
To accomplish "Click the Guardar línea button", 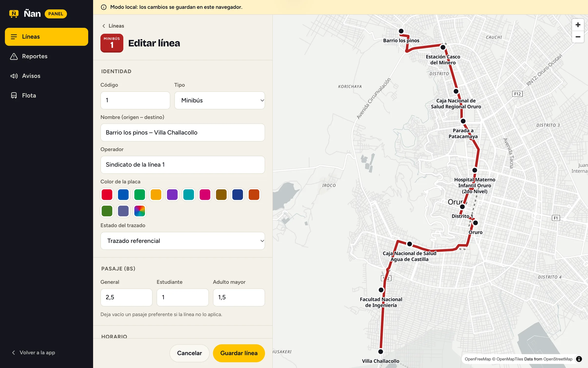I will click(x=239, y=353).
